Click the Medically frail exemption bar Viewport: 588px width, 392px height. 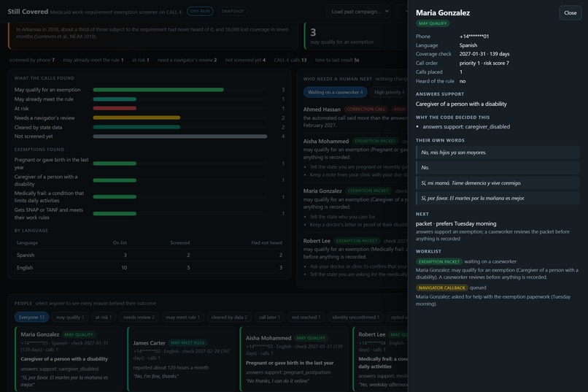pos(115,197)
